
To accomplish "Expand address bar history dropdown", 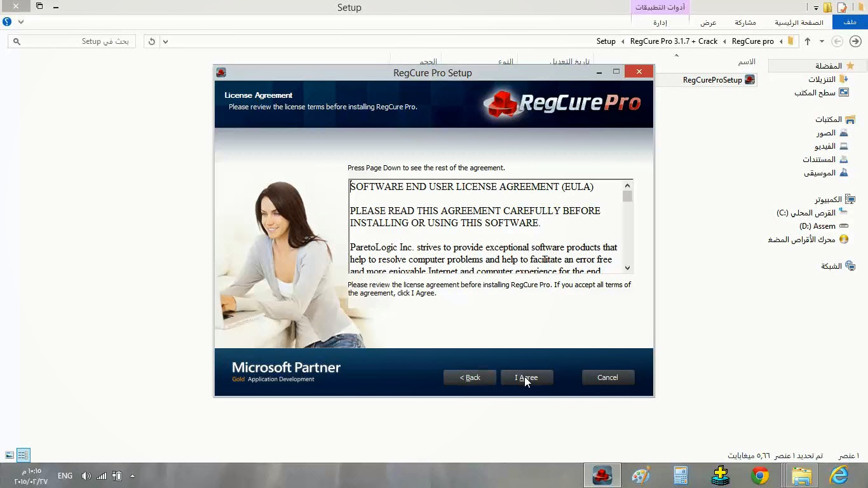I will coord(166,41).
